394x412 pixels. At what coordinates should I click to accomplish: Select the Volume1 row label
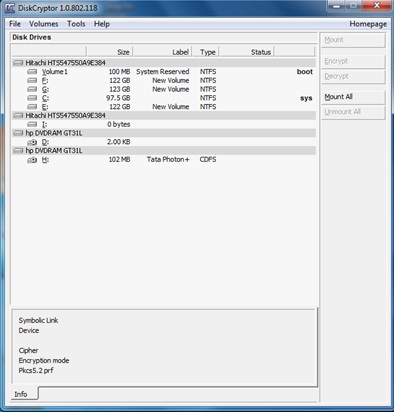55,72
